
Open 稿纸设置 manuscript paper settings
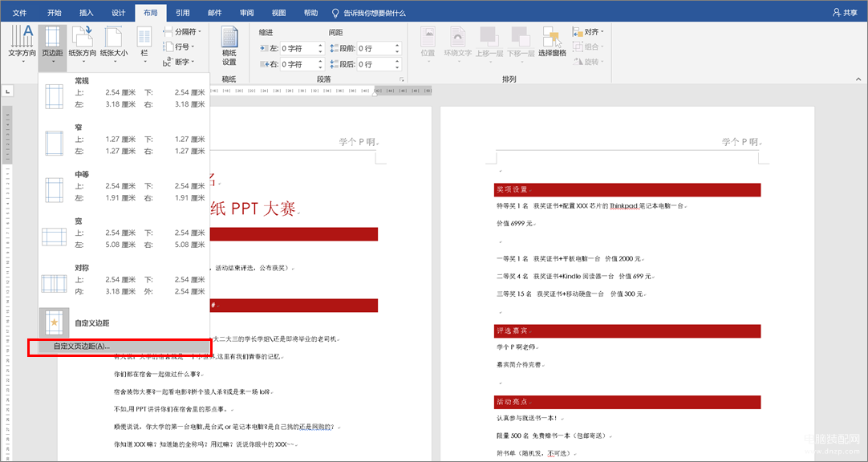[229, 46]
